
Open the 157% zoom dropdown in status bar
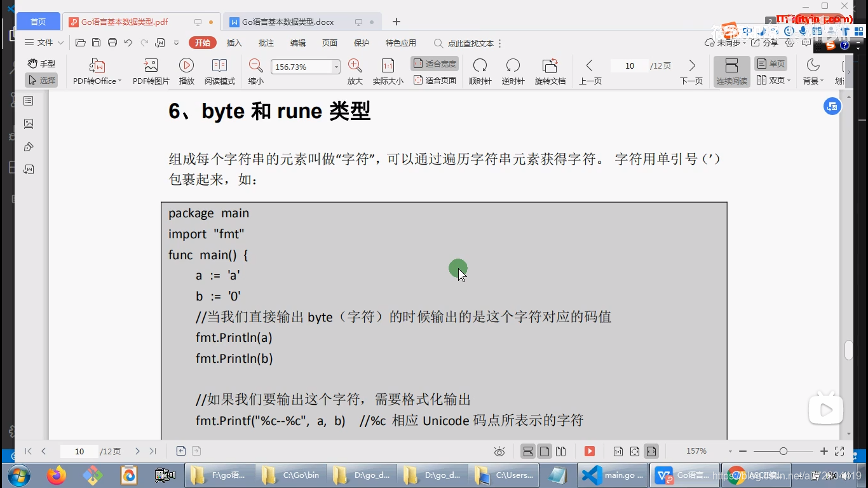click(730, 451)
